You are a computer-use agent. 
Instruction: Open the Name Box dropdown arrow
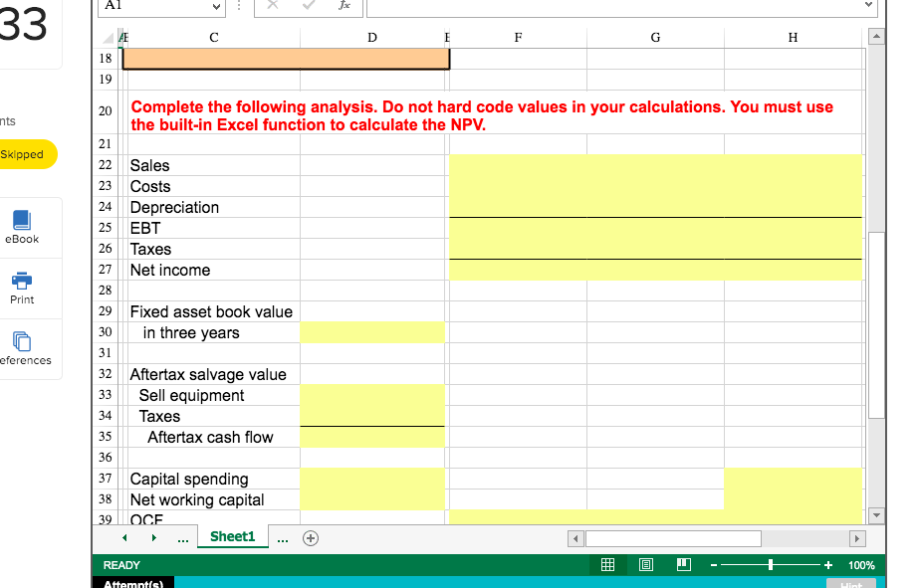point(218,6)
